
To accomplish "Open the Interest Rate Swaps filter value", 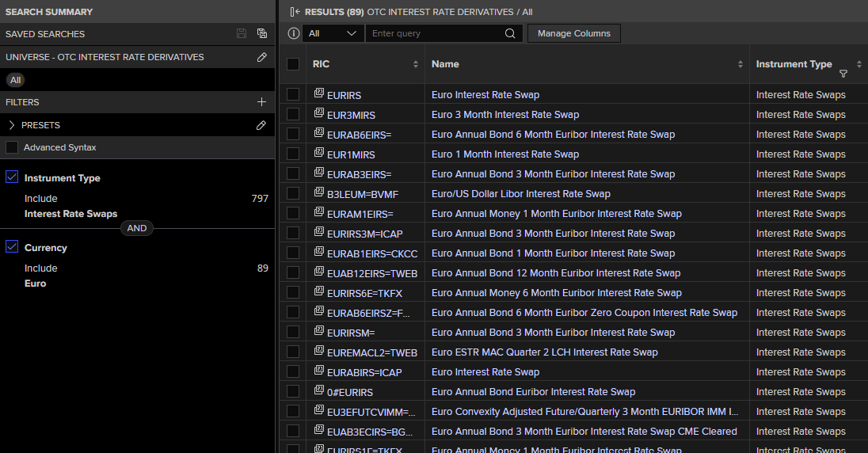I will (x=70, y=214).
